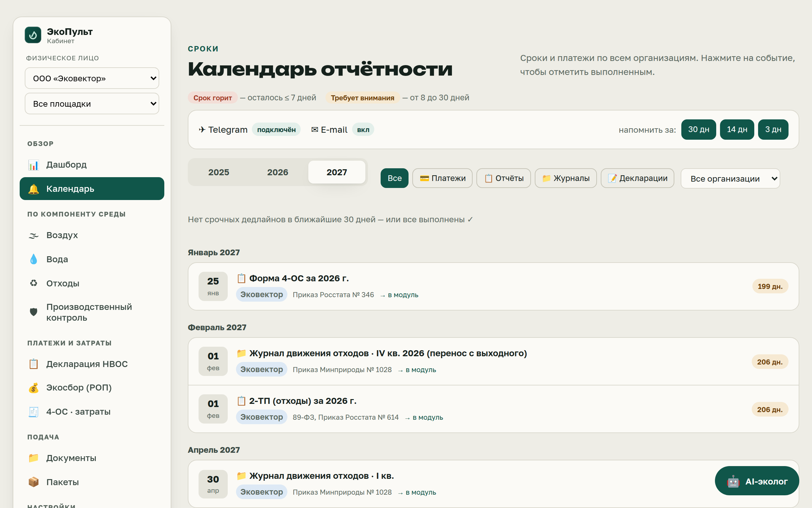This screenshot has height=508, width=812.
Task: Mark 2-ТП (отходы) за 2026 г. event done
Action: (x=493, y=409)
